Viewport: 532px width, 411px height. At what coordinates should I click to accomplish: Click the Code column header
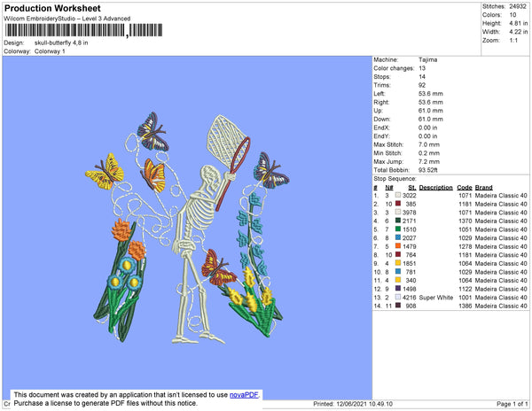pyautogui.click(x=464, y=188)
